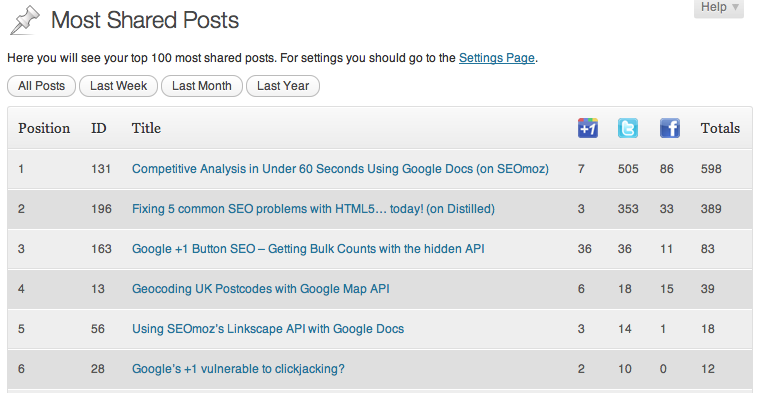Click the Position column header

44,128
